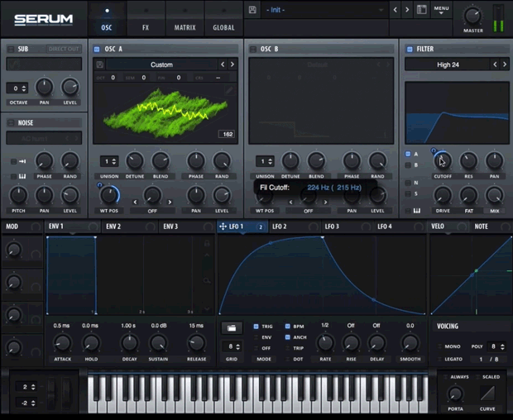This screenshot has width=513, height=420.
Task: Go to next OSC A wavetable
Action: [x=233, y=64]
